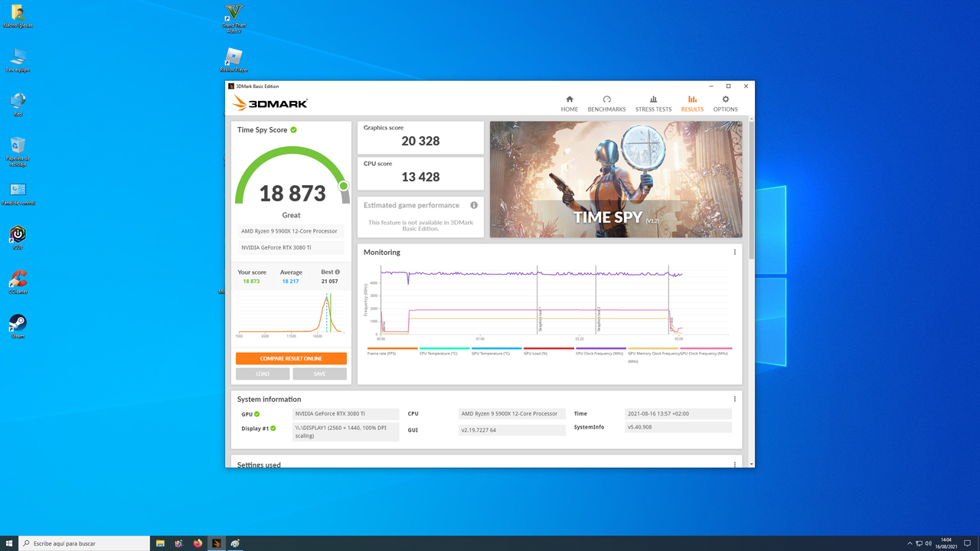Click COMPARE RESULT ONLINE button
The height and width of the screenshot is (551, 980).
tap(291, 358)
